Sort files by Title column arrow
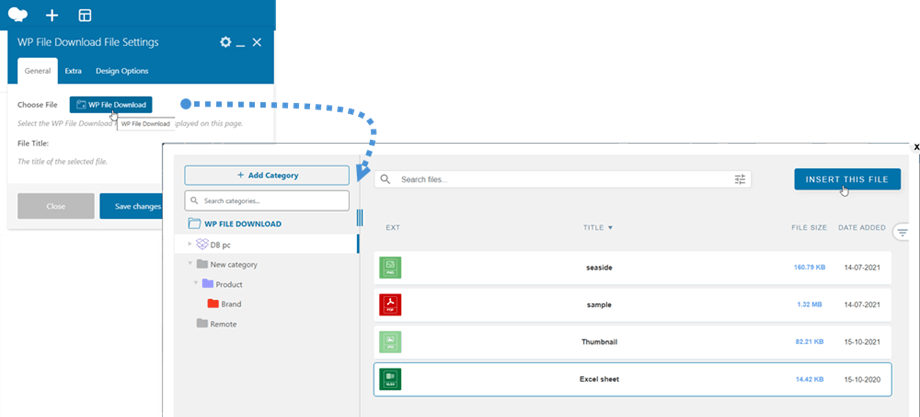The width and height of the screenshot is (920, 417). (x=611, y=228)
